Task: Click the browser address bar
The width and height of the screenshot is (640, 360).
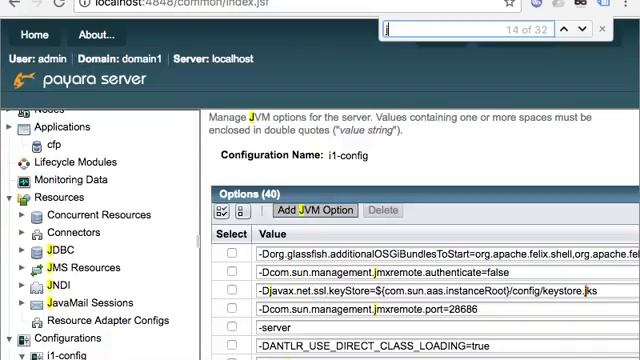Action: click(297, 4)
